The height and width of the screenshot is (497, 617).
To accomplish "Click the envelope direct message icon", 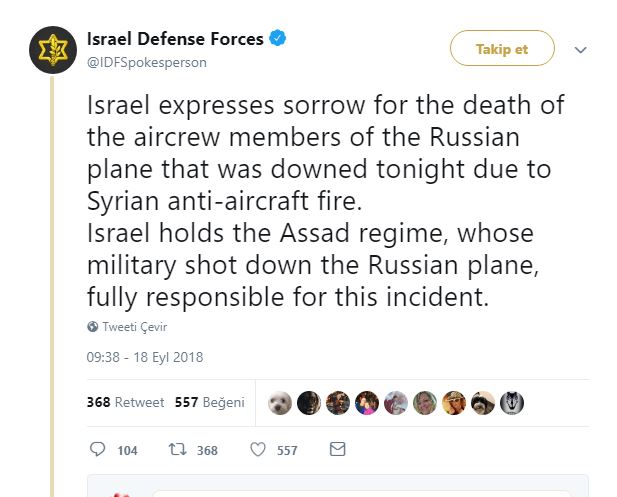I will click(x=337, y=450).
